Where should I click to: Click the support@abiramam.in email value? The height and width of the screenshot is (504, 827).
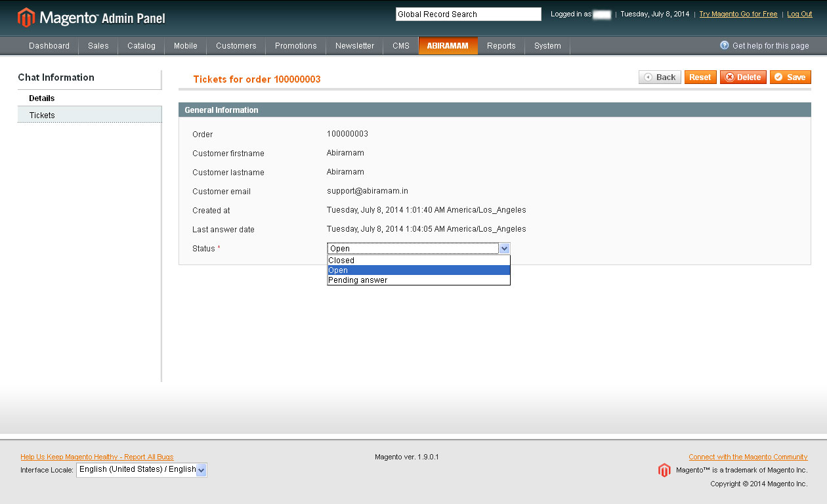pyautogui.click(x=368, y=191)
